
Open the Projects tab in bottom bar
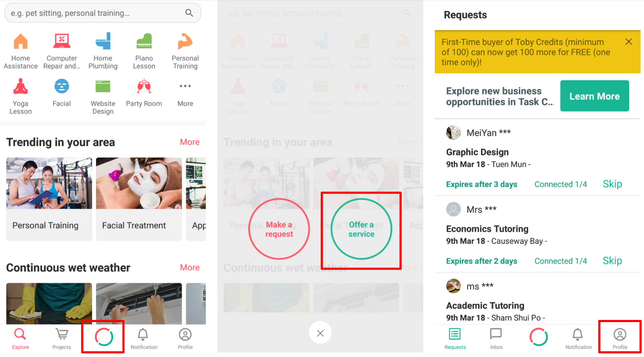point(62,339)
